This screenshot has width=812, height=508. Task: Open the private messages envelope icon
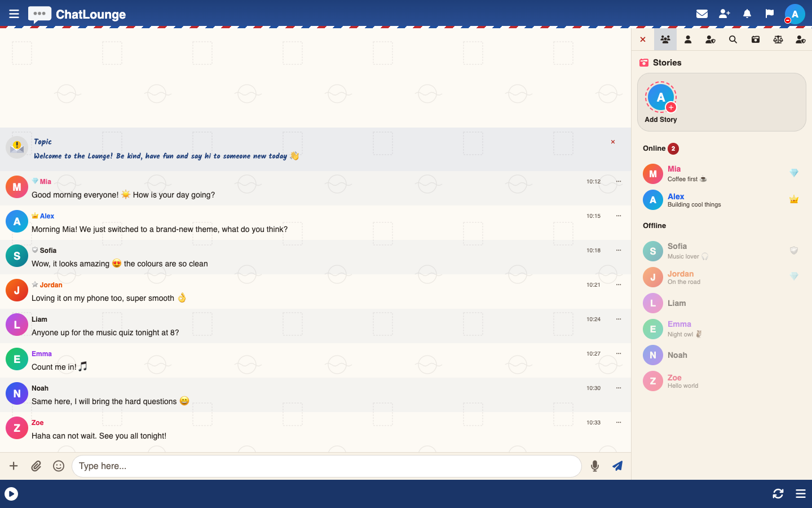[702, 14]
